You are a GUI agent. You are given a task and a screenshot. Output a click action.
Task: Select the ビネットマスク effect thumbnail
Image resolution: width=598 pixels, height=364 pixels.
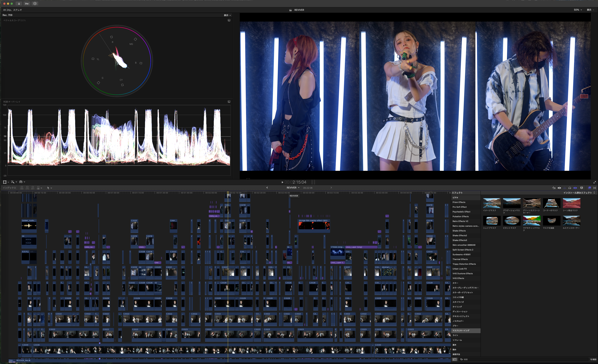512,221
